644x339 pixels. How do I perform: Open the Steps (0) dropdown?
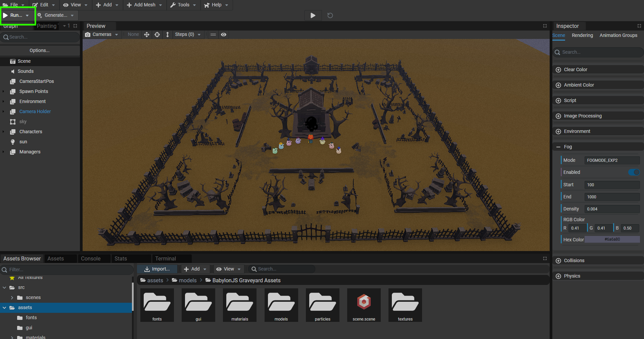click(x=187, y=35)
